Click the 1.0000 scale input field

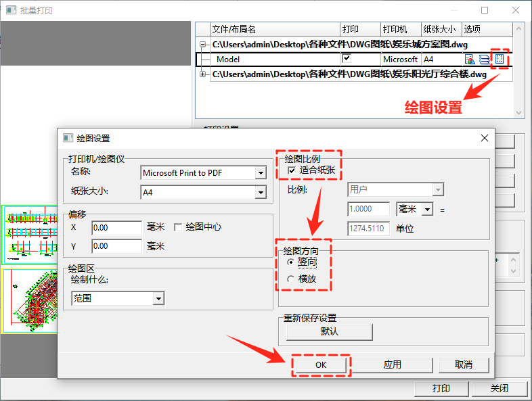(368, 209)
